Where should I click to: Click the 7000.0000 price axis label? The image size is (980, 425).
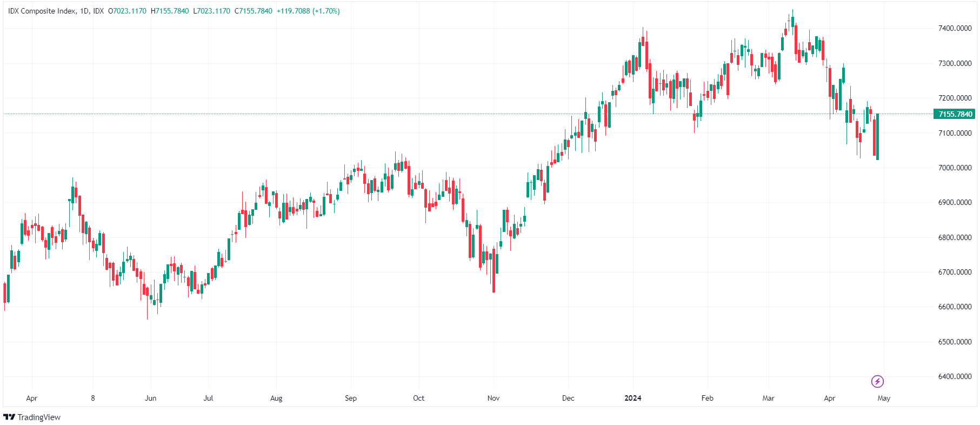click(x=955, y=168)
